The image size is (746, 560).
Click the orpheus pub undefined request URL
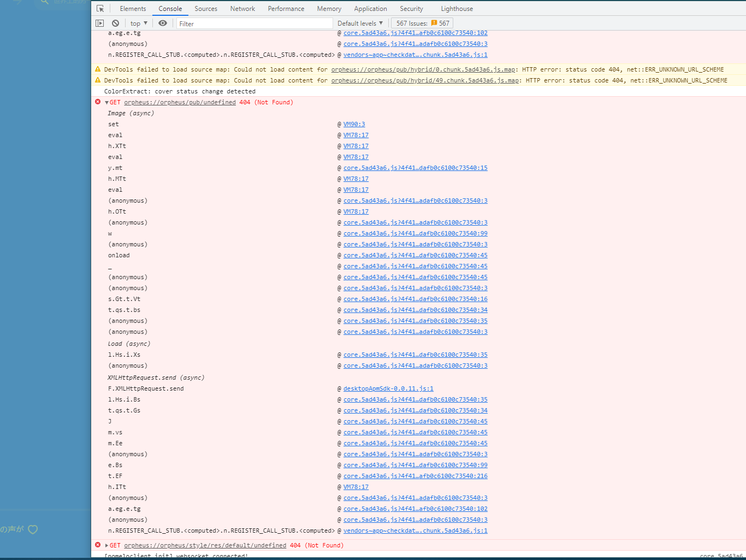(x=179, y=102)
